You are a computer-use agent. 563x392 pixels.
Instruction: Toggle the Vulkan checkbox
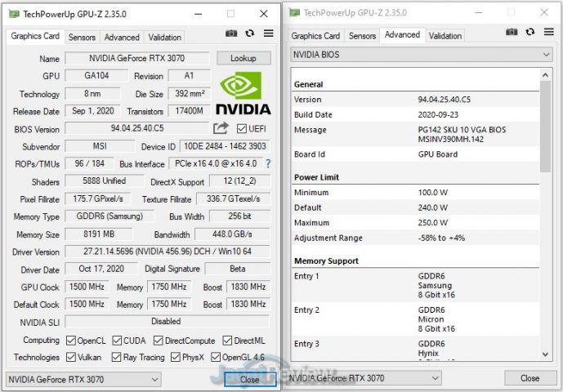click(x=71, y=357)
